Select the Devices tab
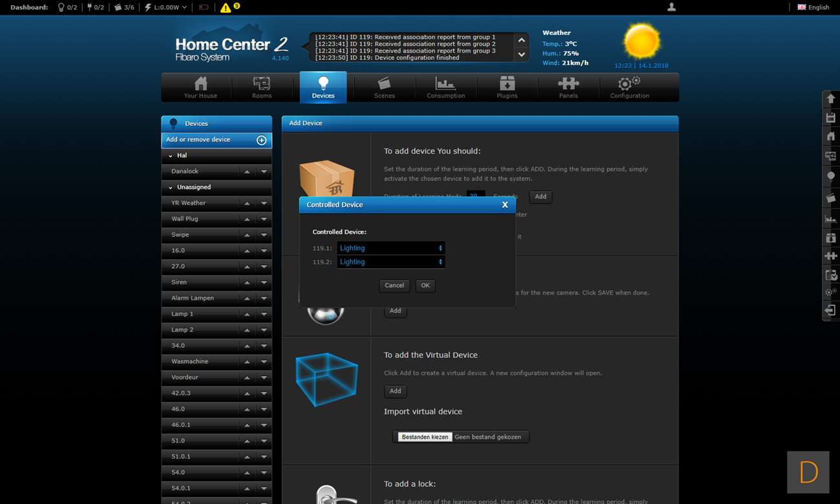The image size is (840, 504). 323,88
